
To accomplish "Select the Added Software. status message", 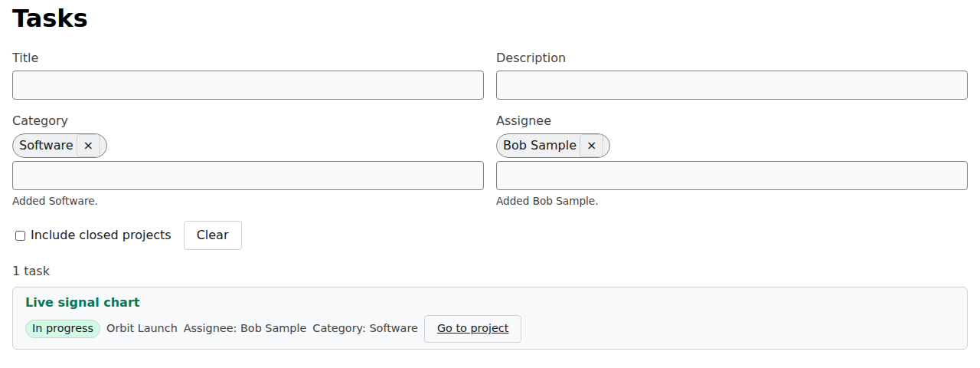I will click(x=55, y=201).
